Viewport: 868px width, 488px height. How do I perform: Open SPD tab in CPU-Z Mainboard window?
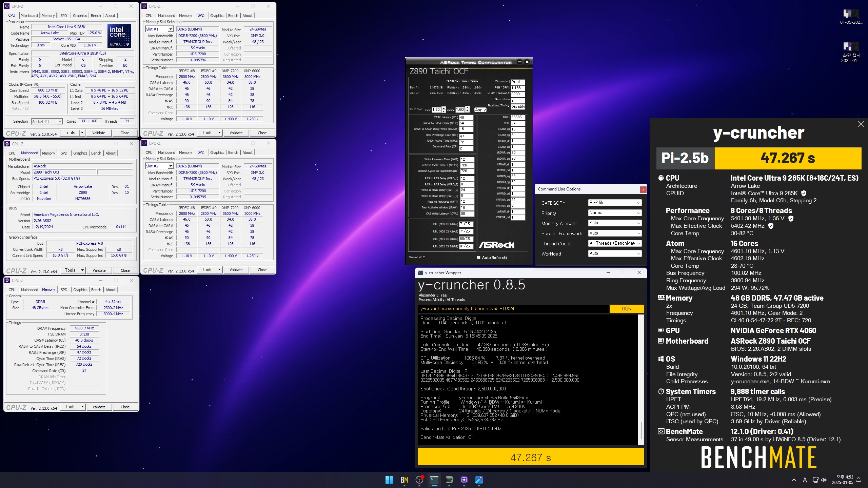(64, 153)
